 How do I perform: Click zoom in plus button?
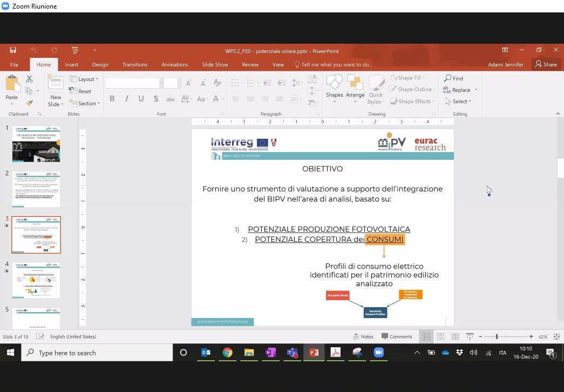click(x=531, y=336)
